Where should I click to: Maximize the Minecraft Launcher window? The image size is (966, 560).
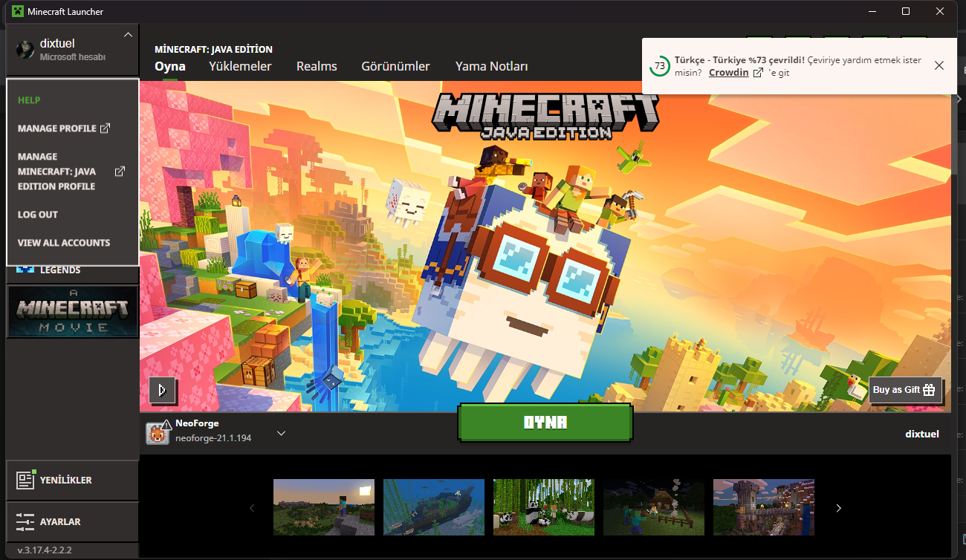click(906, 11)
